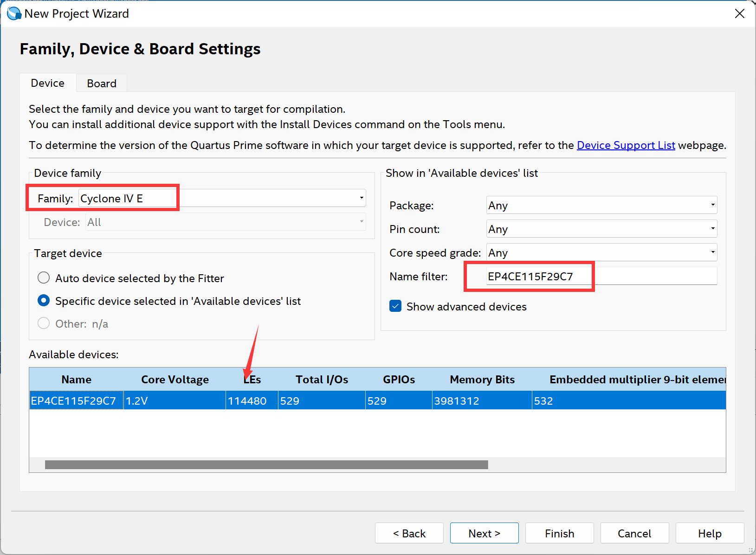Click the 3981312 memory bits cell
The width and height of the screenshot is (756, 555).
point(482,400)
